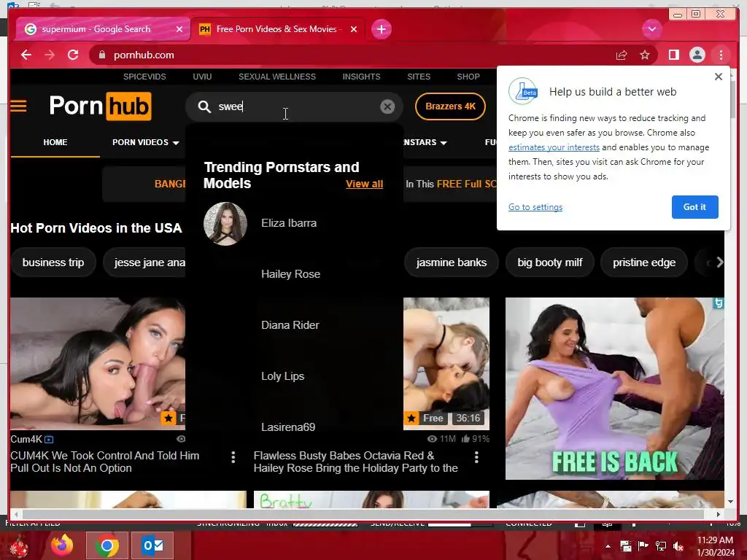Open the INSIGHTS menu link
Viewport: 747px width, 560px height.
click(362, 77)
